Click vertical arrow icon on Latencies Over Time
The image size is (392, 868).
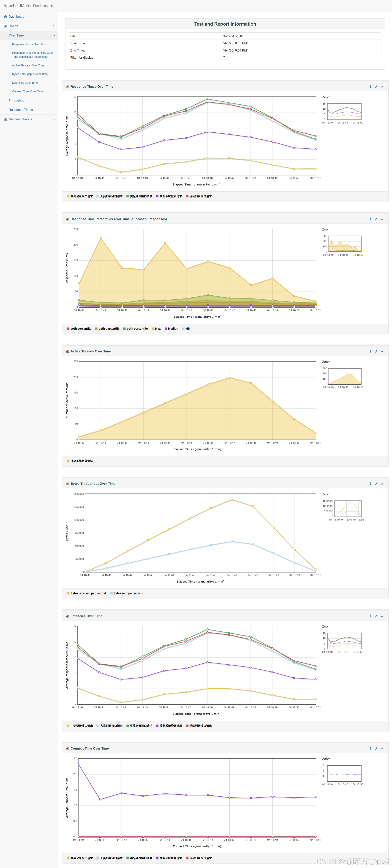(370, 616)
